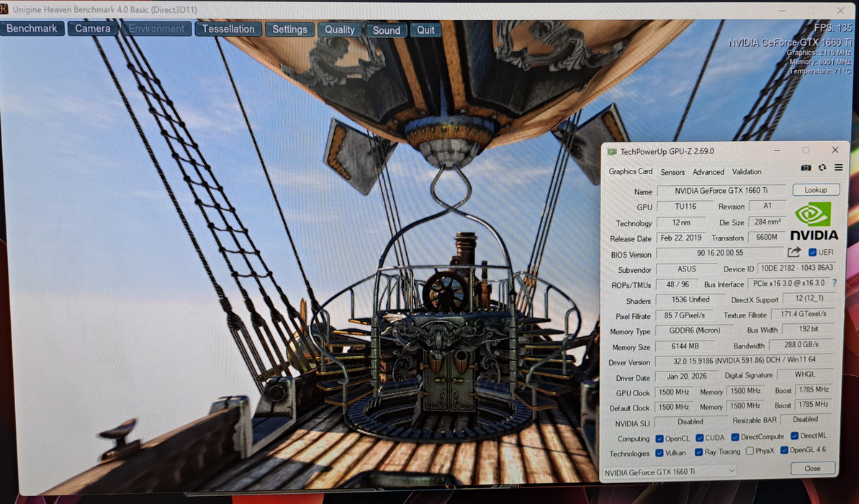Click the NVIDIA logo in GPU-Z
The width and height of the screenshot is (859, 504).
(814, 220)
